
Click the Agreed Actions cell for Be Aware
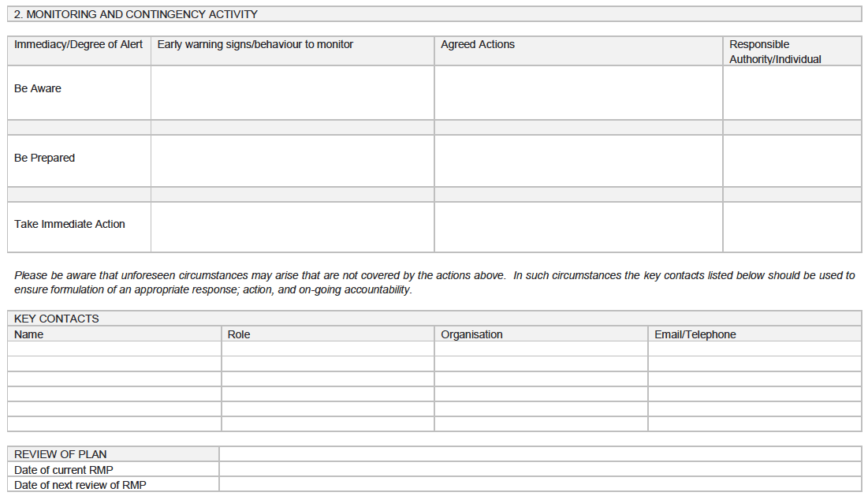click(579, 92)
